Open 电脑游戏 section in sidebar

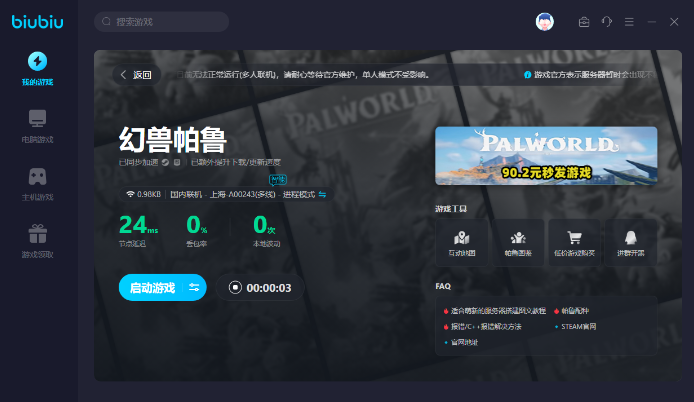(37, 125)
